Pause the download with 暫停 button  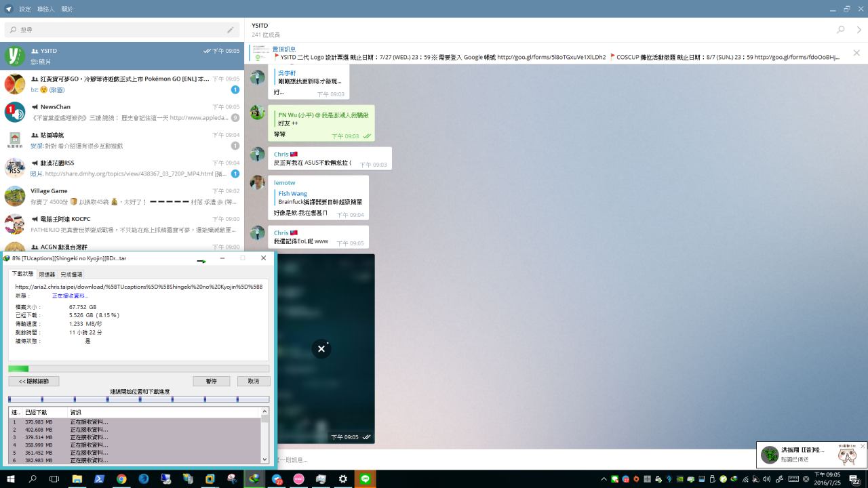[x=212, y=382]
